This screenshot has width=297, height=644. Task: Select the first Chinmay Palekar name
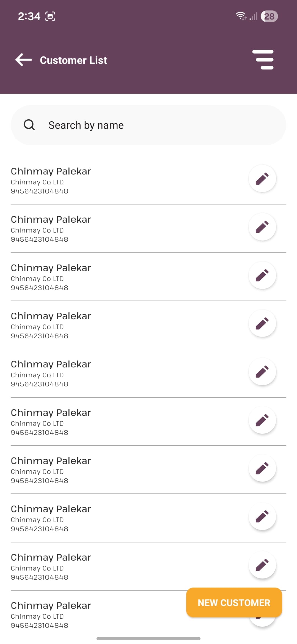[51, 171]
